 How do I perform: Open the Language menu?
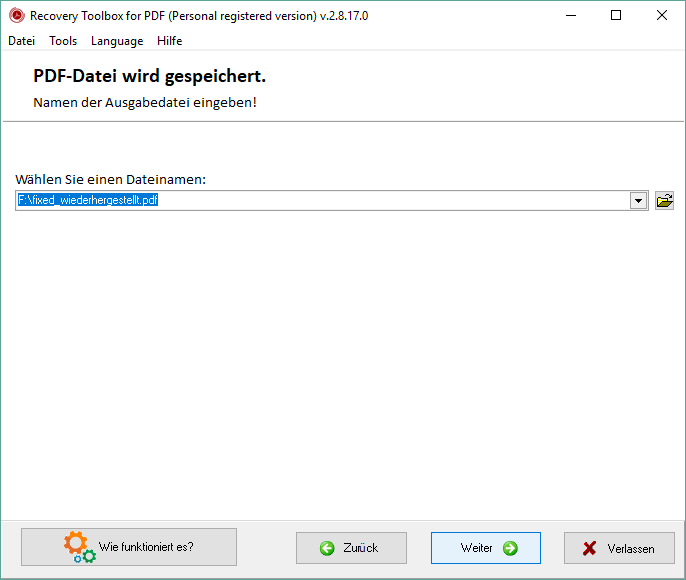point(117,41)
